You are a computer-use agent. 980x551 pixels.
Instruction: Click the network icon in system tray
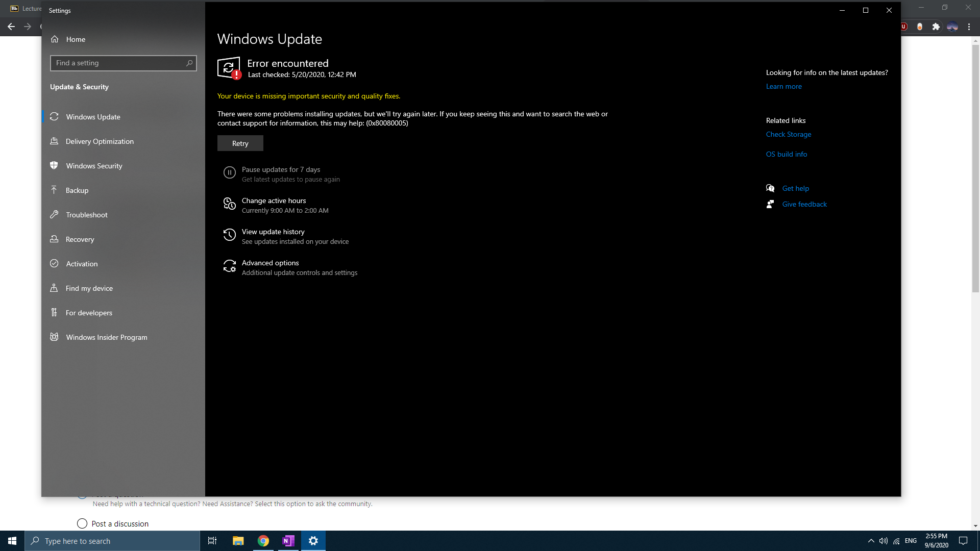pos(896,541)
